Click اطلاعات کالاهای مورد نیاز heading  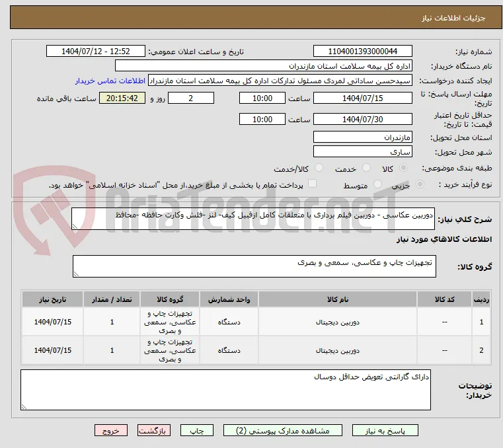click(x=444, y=239)
